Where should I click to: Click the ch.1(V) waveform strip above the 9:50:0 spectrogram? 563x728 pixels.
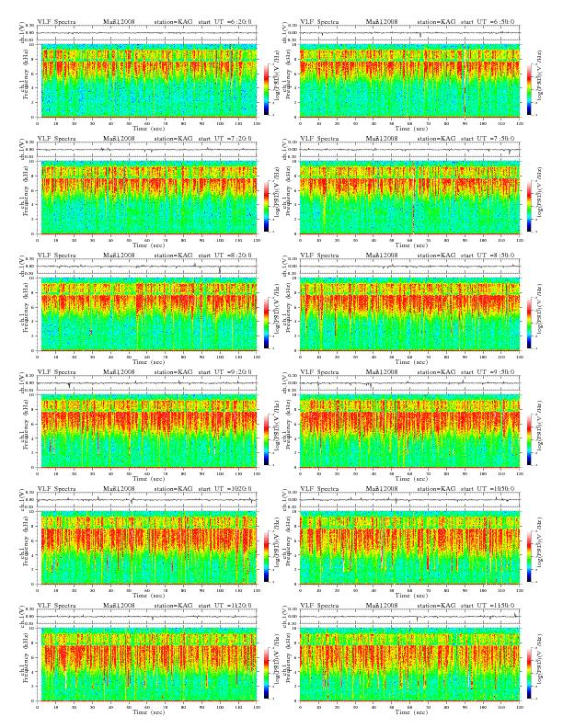click(409, 383)
